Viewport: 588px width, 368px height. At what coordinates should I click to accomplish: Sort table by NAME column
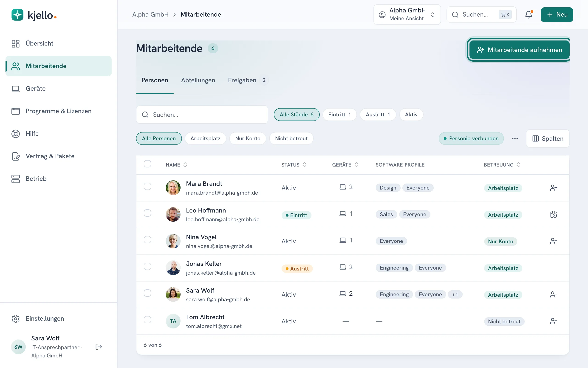176,165
